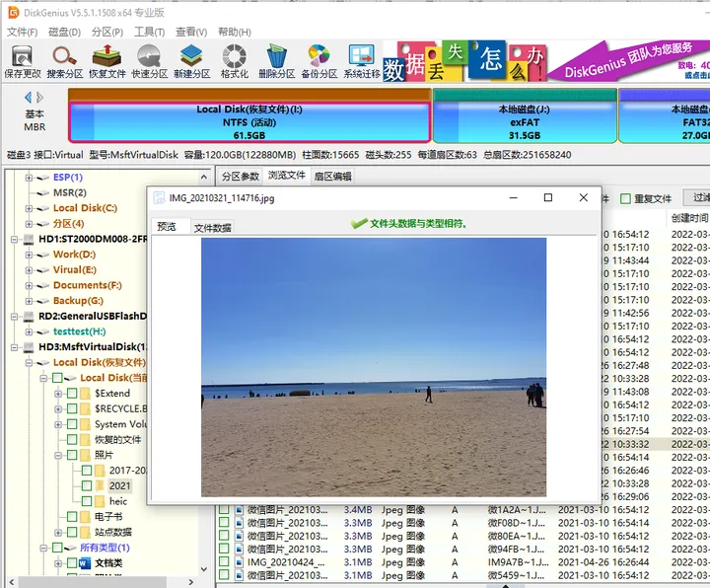Click the $Extend folder icon

[x=85, y=394]
